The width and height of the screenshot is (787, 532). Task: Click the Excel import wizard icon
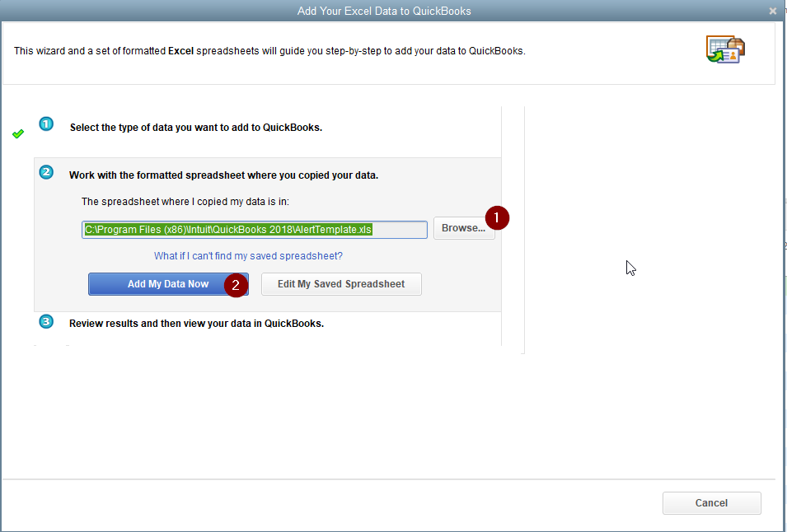click(725, 49)
